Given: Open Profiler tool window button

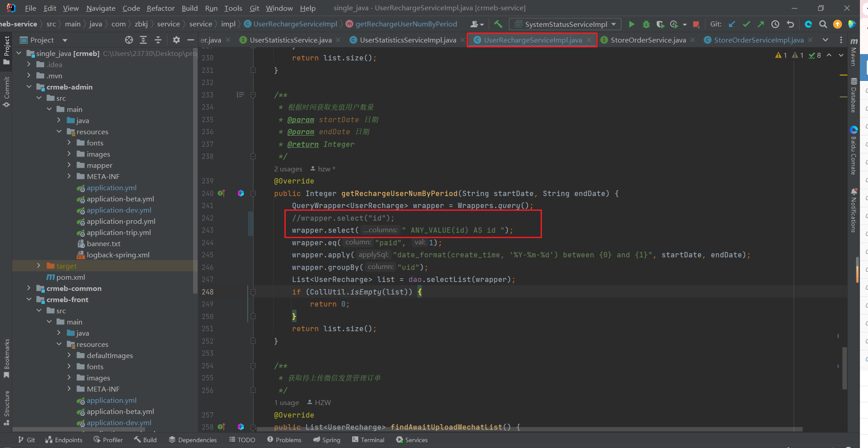Looking at the screenshot, I should [x=108, y=440].
